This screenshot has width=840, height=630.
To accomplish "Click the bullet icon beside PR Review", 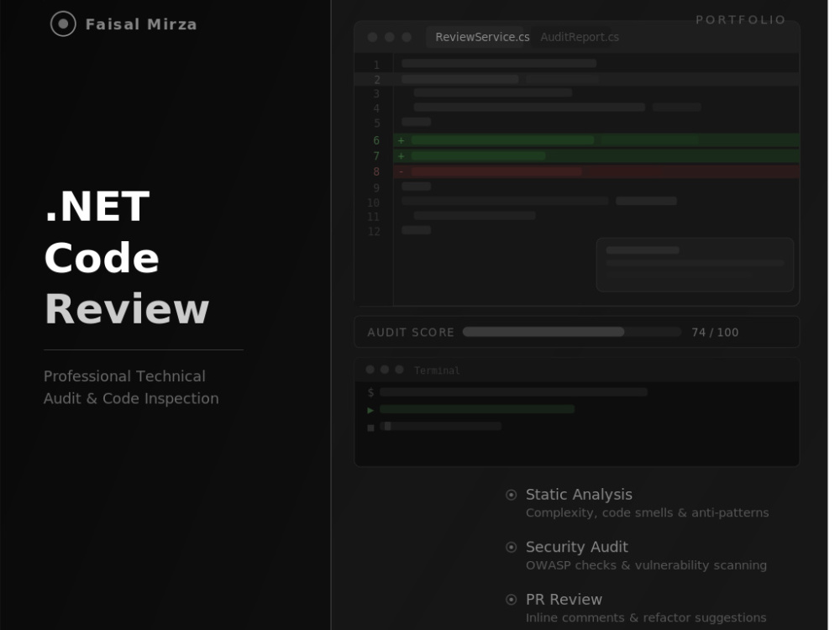I will point(511,600).
